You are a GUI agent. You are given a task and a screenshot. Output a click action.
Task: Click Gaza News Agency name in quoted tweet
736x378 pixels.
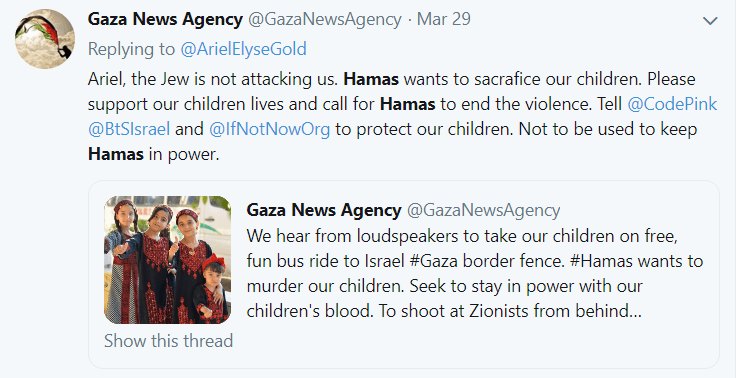pyautogui.click(x=323, y=210)
